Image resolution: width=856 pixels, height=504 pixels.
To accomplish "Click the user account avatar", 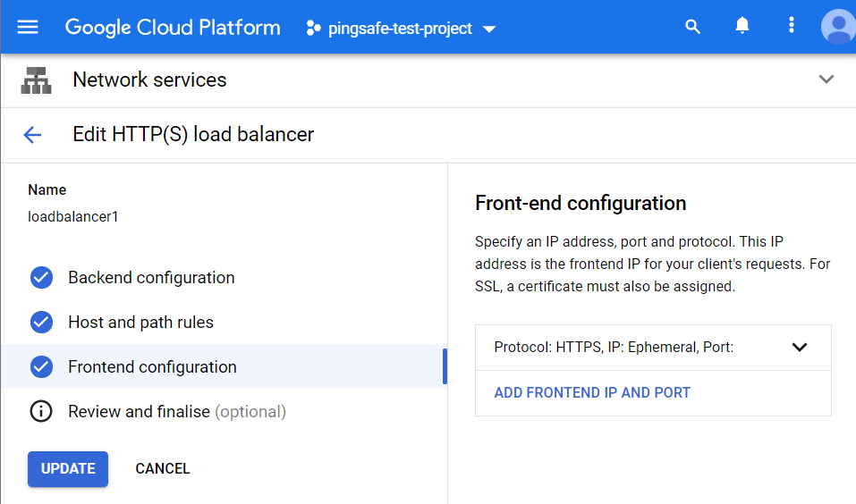I will [x=838, y=27].
